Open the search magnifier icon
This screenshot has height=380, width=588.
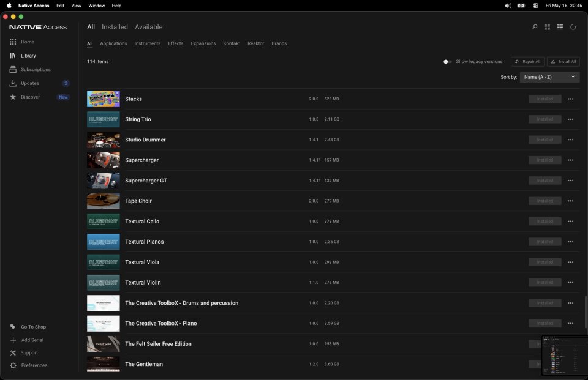click(534, 27)
